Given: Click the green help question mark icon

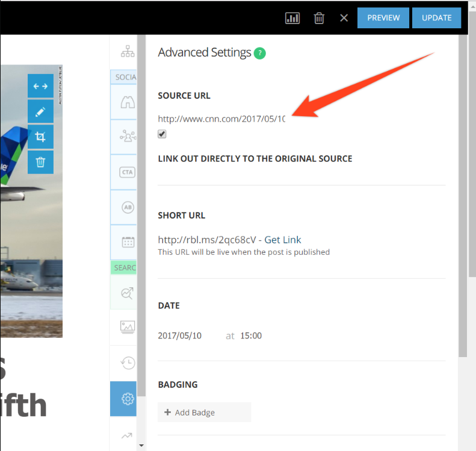Looking at the screenshot, I should pyautogui.click(x=259, y=53).
